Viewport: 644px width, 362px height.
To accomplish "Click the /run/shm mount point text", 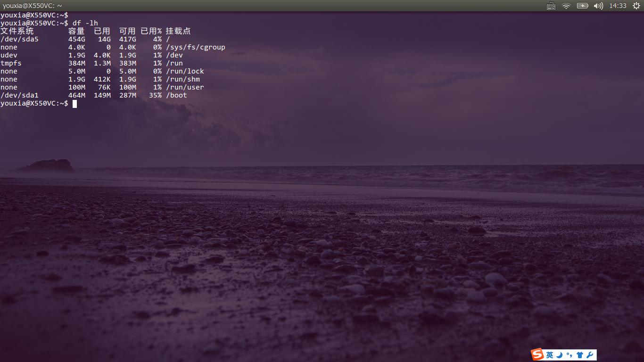I will point(182,79).
